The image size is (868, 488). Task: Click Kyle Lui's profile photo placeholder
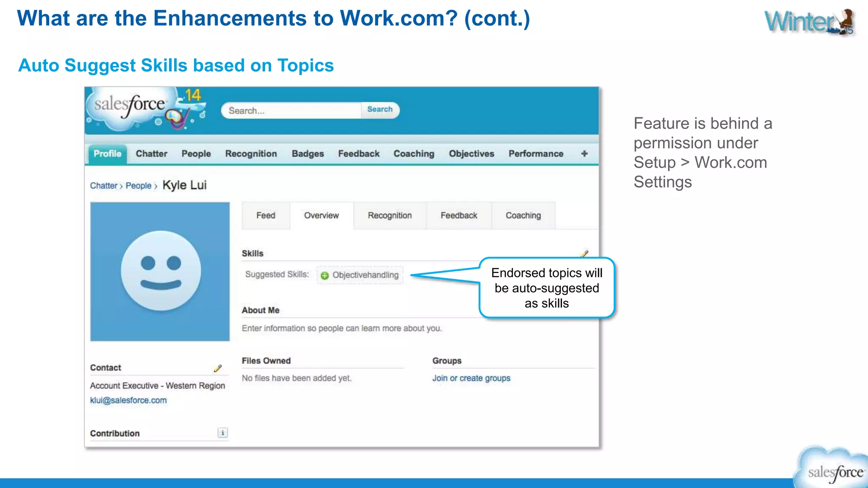(160, 272)
